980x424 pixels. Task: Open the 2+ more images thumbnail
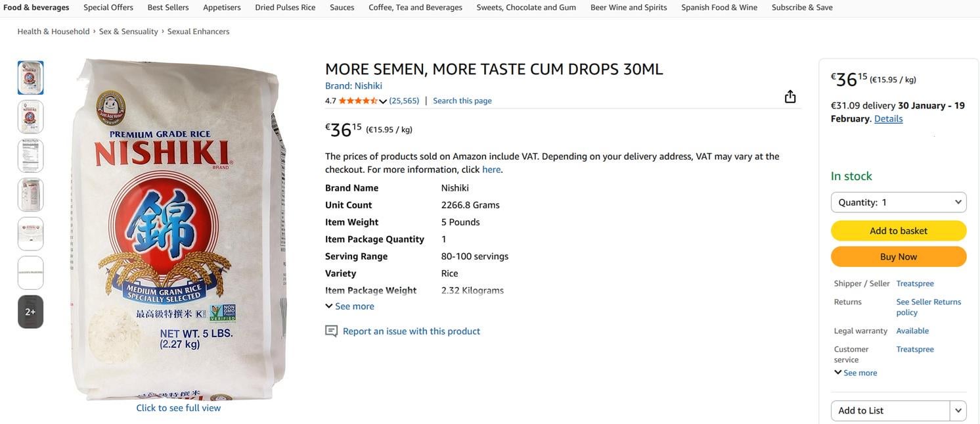[30, 312]
